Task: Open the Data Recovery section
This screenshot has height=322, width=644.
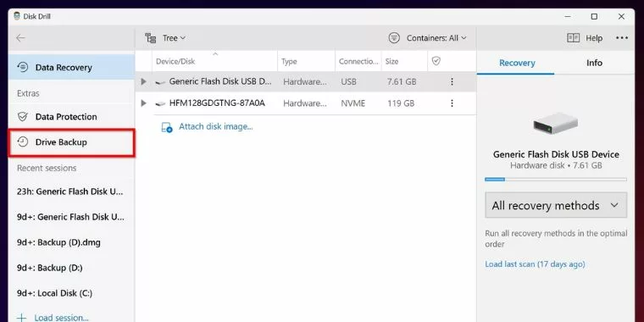Action: pos(71,67)
